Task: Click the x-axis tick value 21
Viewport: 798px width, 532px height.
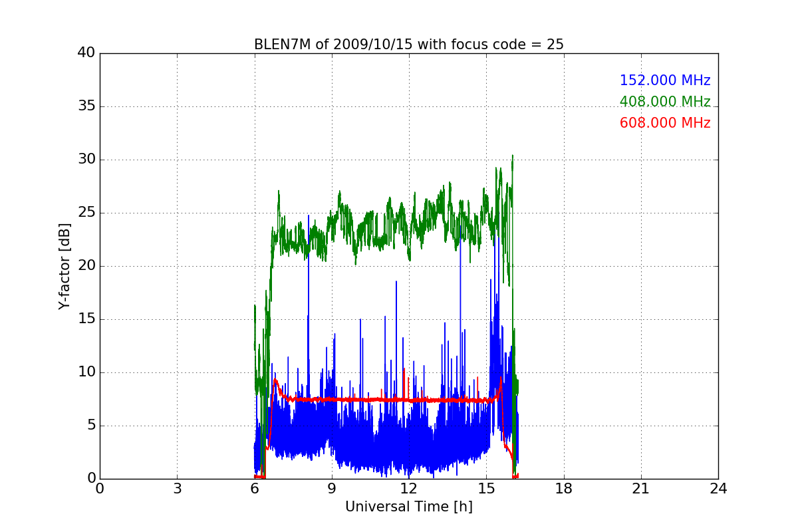Action: 641,489
